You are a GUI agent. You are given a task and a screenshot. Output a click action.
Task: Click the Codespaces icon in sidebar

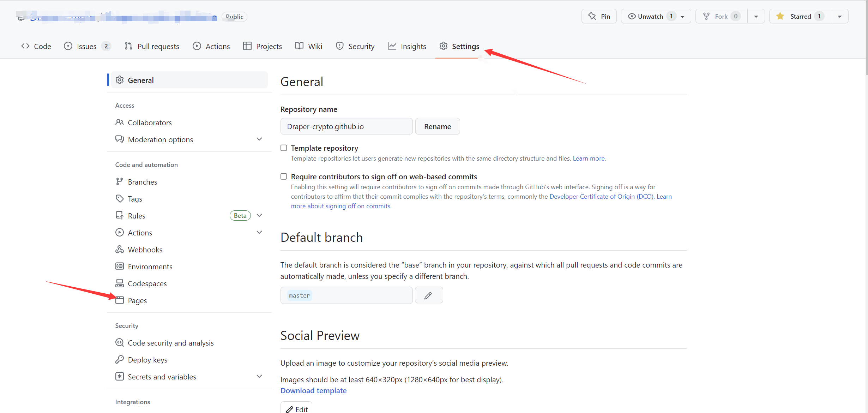120,283
